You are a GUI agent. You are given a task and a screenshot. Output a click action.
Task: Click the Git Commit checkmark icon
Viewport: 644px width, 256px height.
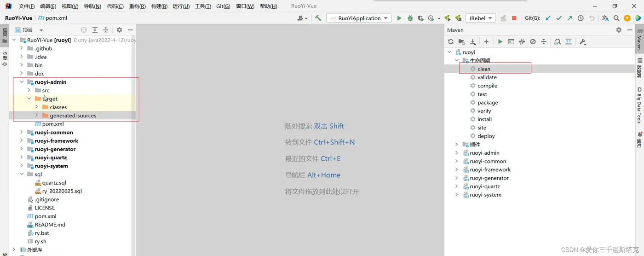(x=559, y=18)
